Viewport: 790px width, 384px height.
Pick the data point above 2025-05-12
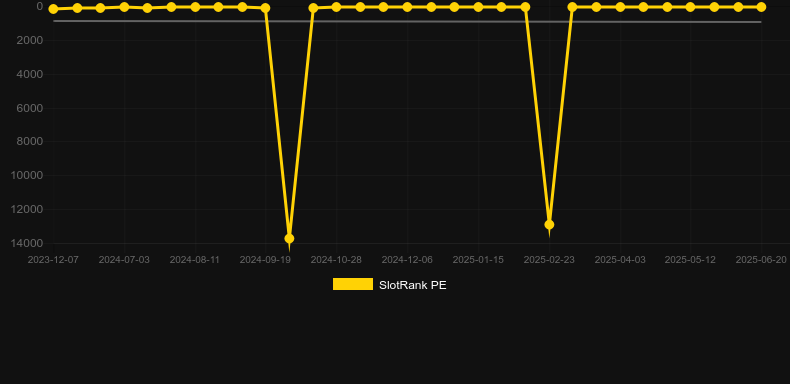690,7
